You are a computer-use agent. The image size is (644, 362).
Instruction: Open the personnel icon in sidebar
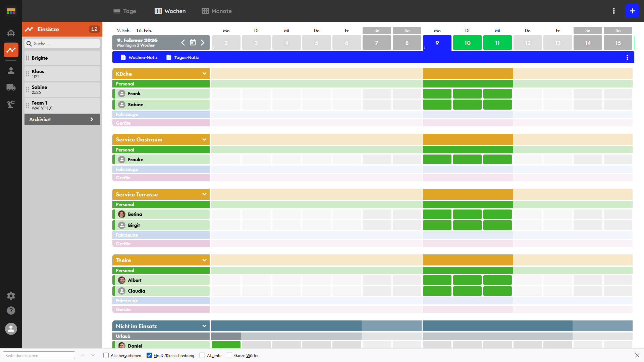(11, 70)
